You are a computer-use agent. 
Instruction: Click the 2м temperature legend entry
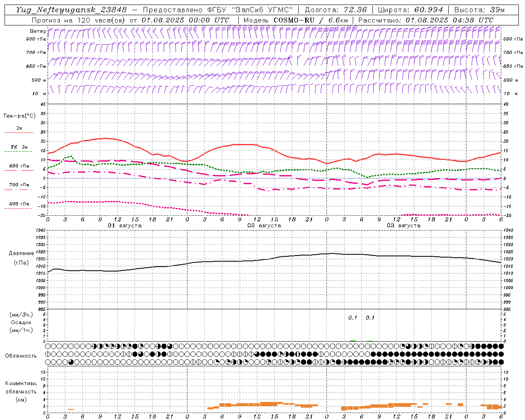click(19, 128)
